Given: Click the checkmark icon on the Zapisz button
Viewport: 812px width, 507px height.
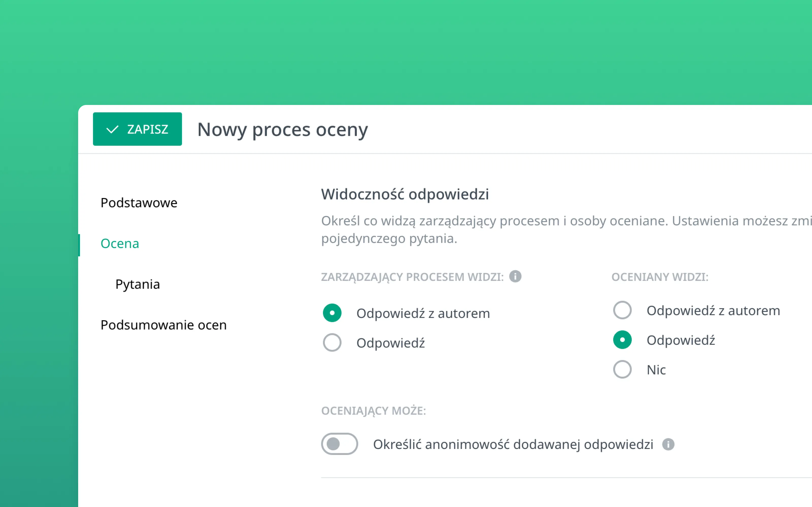Looking at the screenshot, I should point(112,130).
